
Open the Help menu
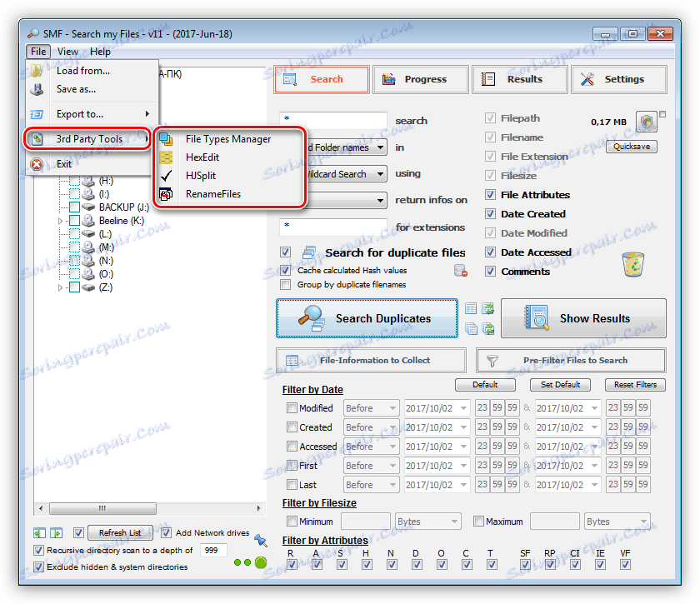100,52
